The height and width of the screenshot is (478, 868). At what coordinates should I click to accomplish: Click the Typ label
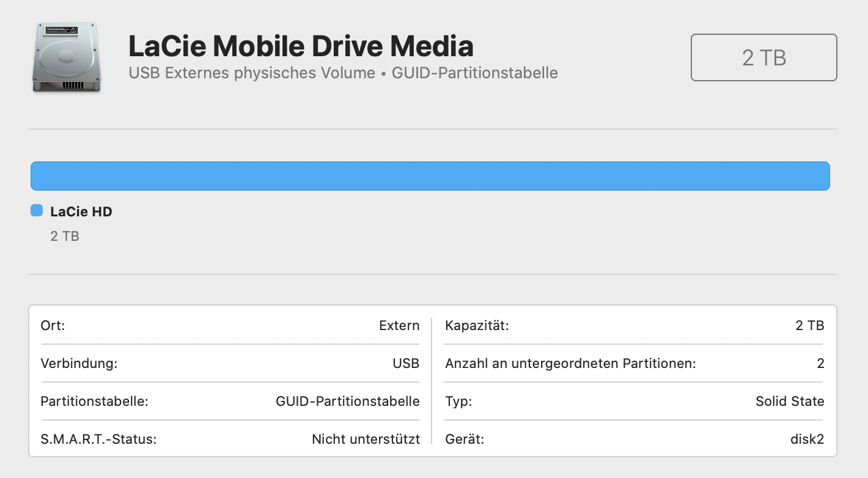point(458,402)
